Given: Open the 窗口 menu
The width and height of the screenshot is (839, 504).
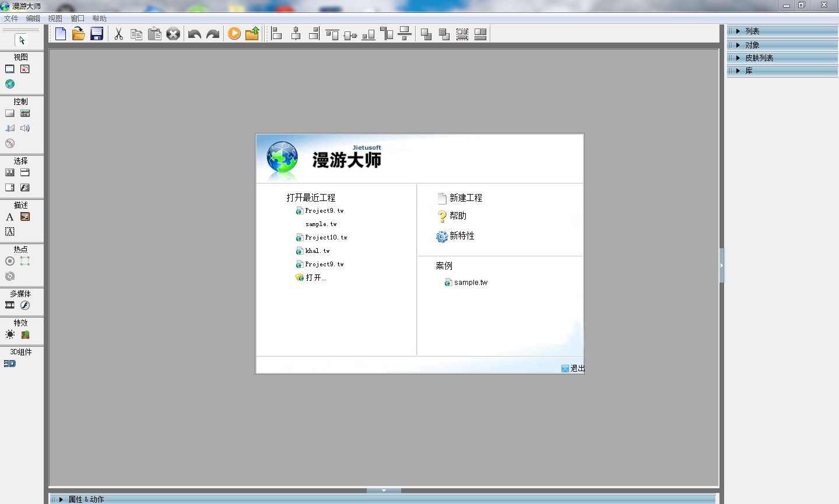Looking at the screenshot, I should (78, 19).
